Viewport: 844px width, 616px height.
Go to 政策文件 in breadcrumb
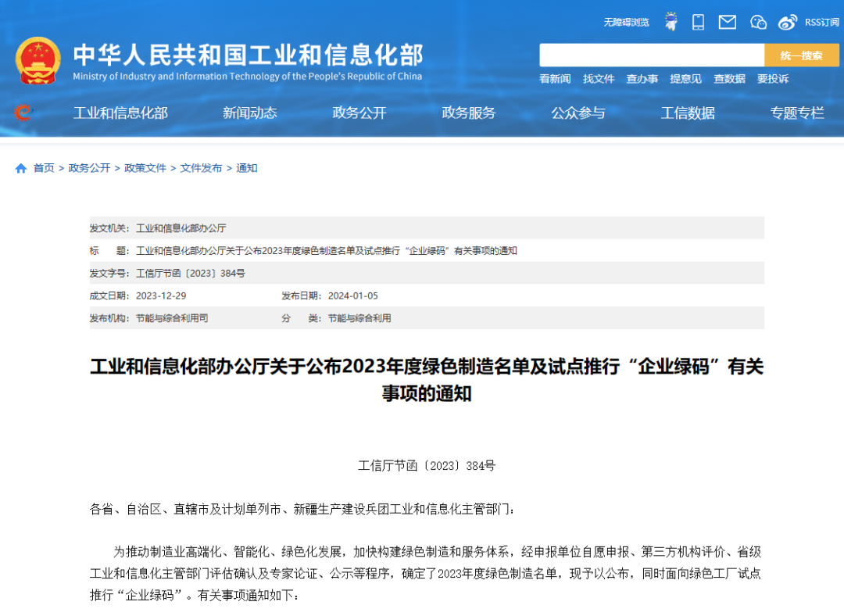coord(145,168)
